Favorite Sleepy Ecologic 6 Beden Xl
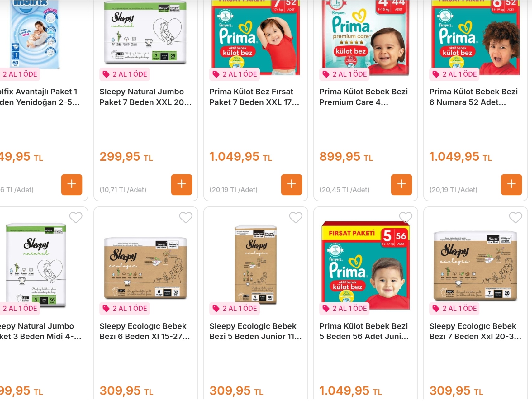 pyautogui.click(x=186, y=217)
